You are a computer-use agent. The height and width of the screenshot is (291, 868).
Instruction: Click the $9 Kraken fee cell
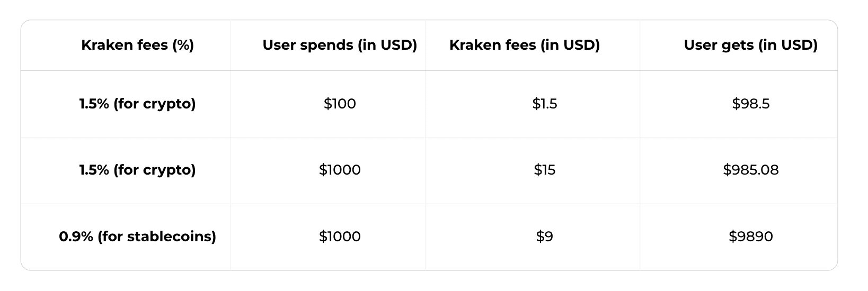pos(545,237)
